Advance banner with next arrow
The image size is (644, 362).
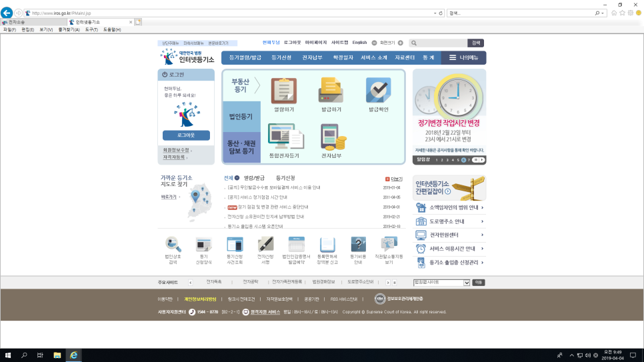pos(482,160)
